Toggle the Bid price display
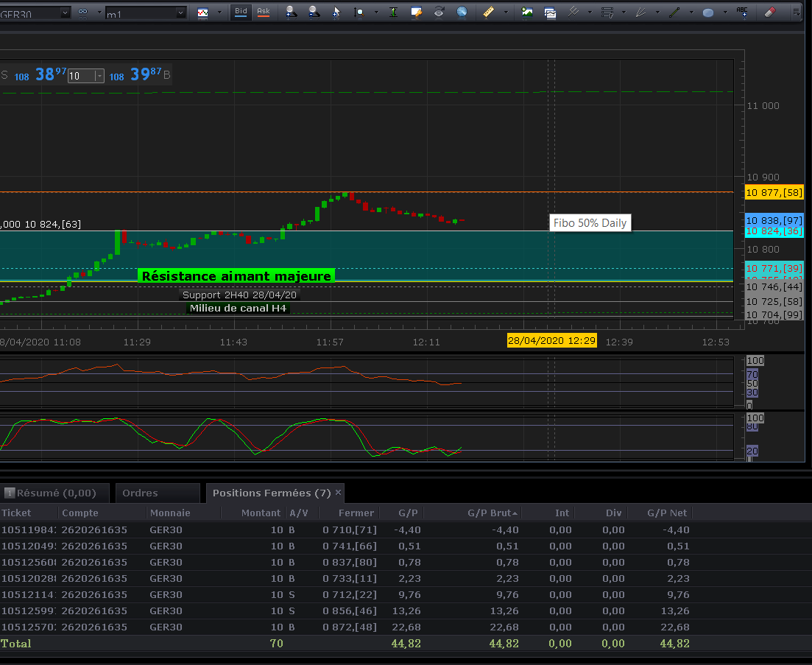Viewport: 812px width, 665px height. (241, 12)
